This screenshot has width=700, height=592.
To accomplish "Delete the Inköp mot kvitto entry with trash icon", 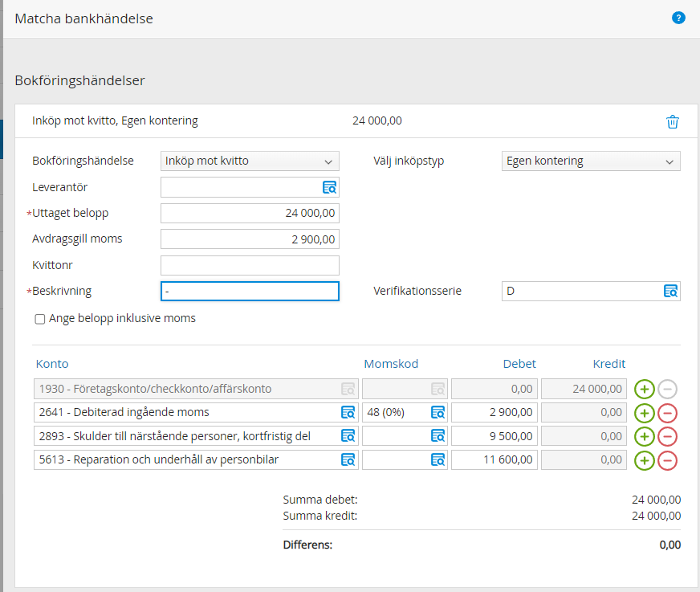I will click(673, 121).
